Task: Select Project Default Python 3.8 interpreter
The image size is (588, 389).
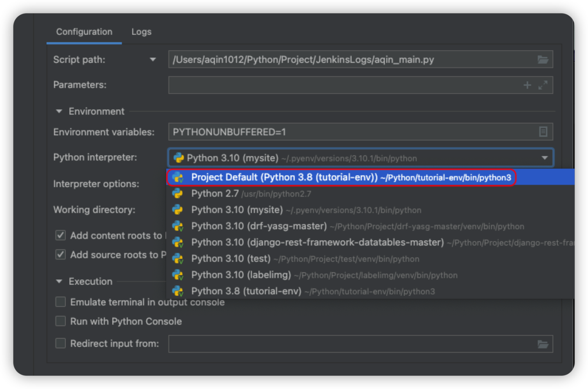Action: tap(371, 177)
